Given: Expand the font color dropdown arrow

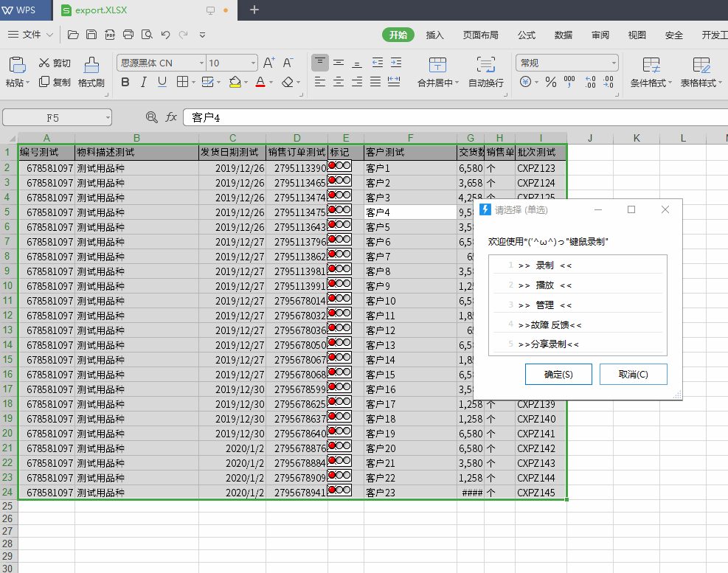Looking at the screenshot, I should tap(271, 83).
